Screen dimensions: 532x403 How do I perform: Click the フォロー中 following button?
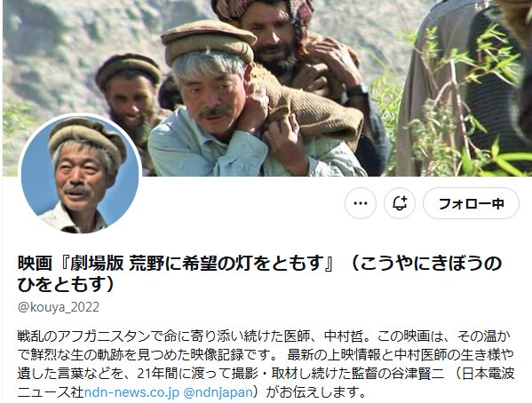pos(471,203)
